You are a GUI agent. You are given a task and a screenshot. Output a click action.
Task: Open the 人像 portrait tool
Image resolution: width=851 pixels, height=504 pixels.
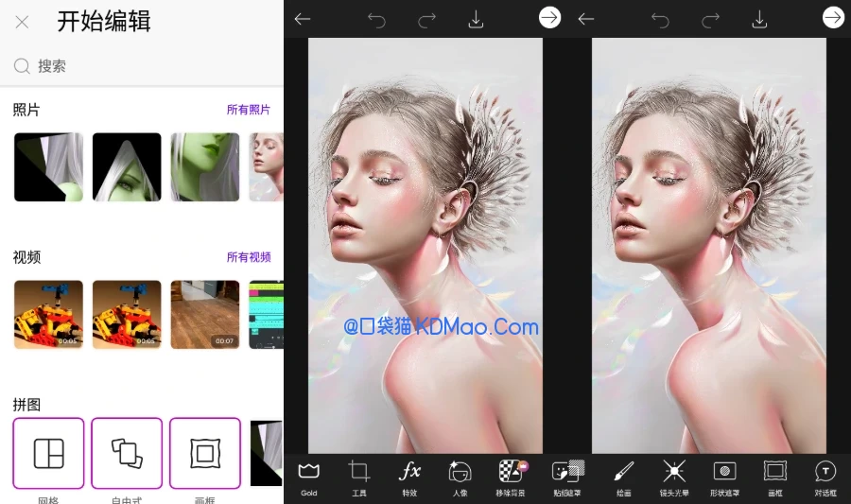[460, 478]
